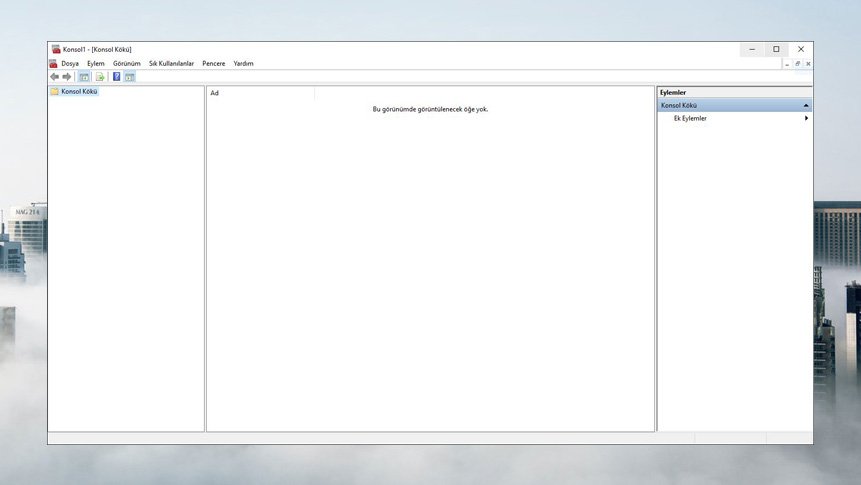Viewport: 861px width, 485px height.
Task: Open the Pencere menu
Action: (214, 63)
